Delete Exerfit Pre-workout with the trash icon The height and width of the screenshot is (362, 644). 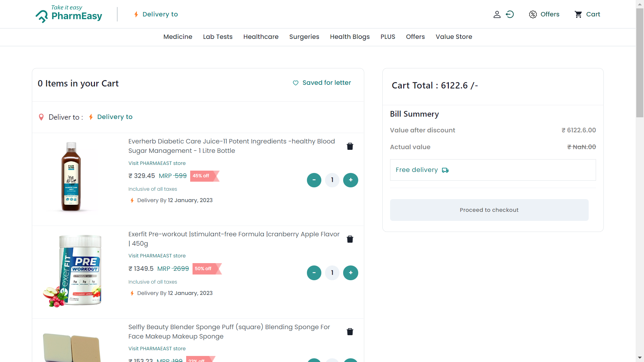350,239
